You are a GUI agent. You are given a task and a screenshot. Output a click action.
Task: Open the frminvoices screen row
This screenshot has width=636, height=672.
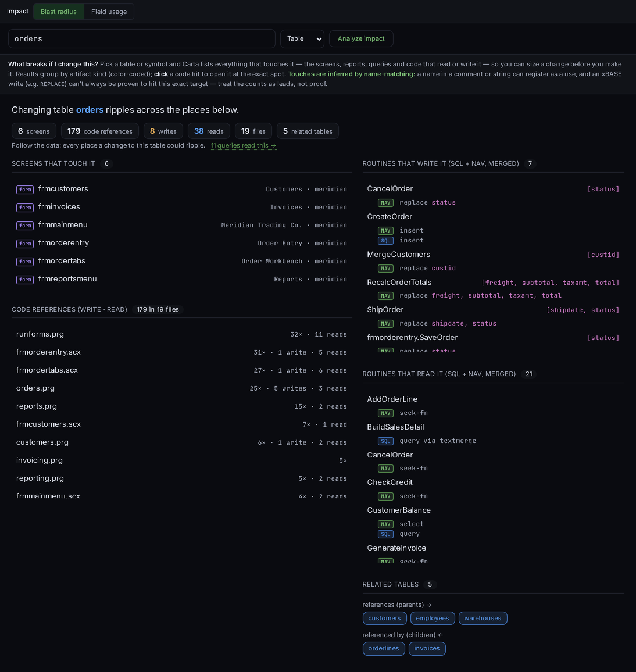pos(182,207)
